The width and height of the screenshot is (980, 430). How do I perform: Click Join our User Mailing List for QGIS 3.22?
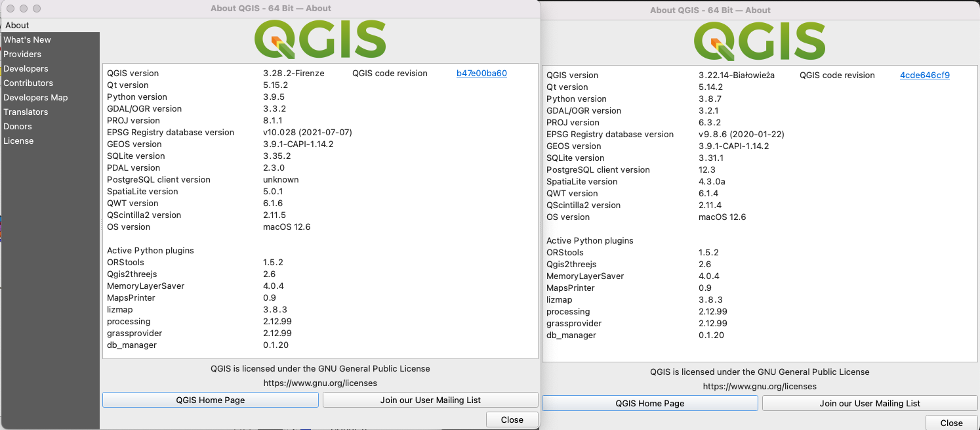[870, 403]
